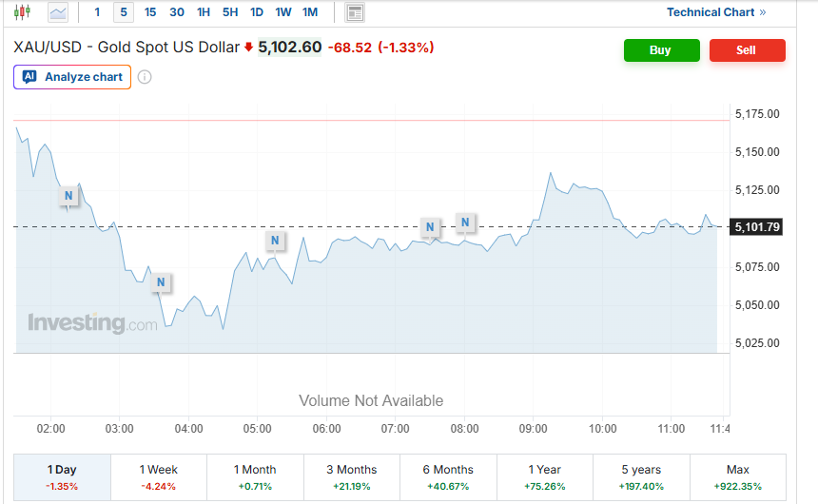Set chart interval to 15 minutes
818x504 pixels.
150,12
